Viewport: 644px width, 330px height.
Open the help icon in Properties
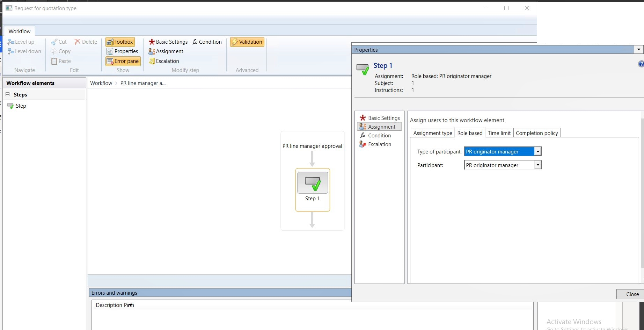tap(641, 64)
